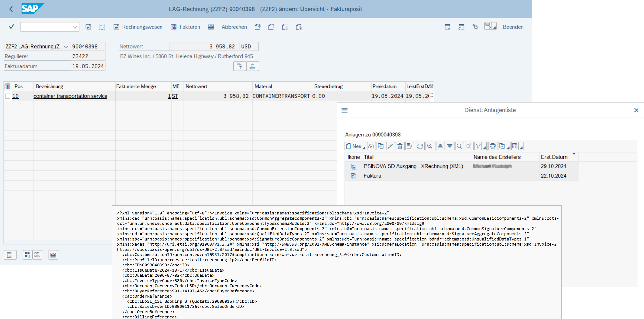Click the document overview icon next to save
Viewport: 644px width, 319px height.
[x=102, y=27]
